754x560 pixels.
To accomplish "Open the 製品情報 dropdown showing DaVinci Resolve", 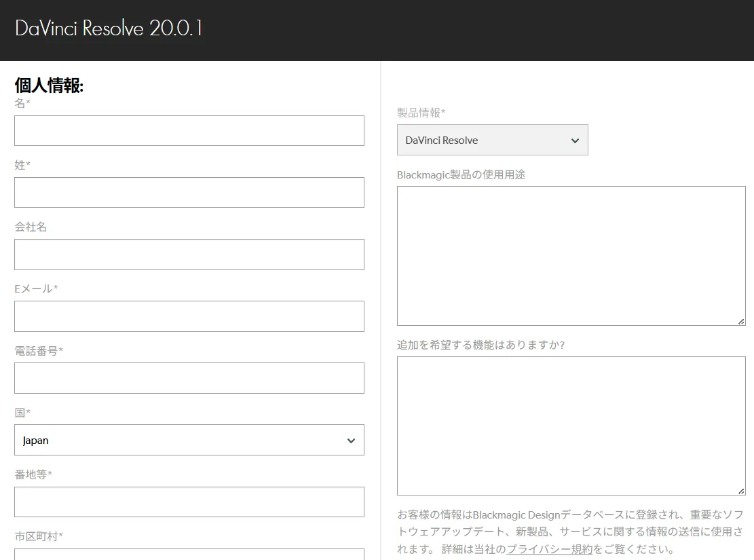I will [493, 140].
